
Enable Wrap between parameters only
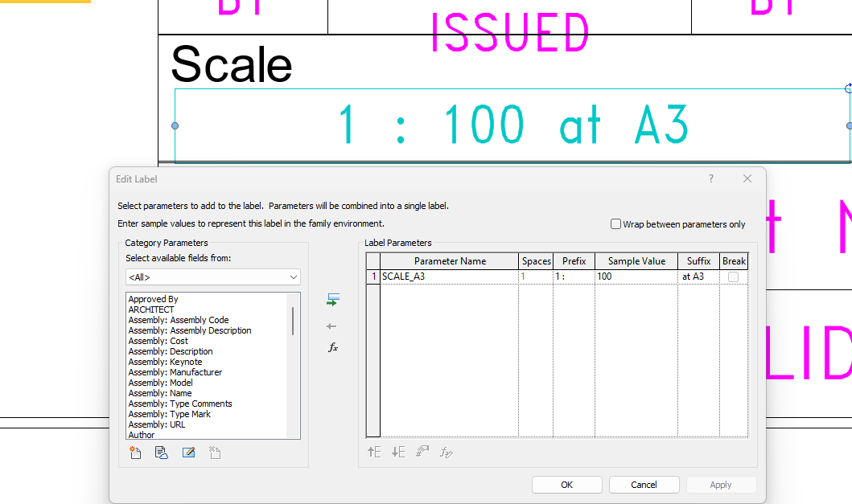[615, 223]
